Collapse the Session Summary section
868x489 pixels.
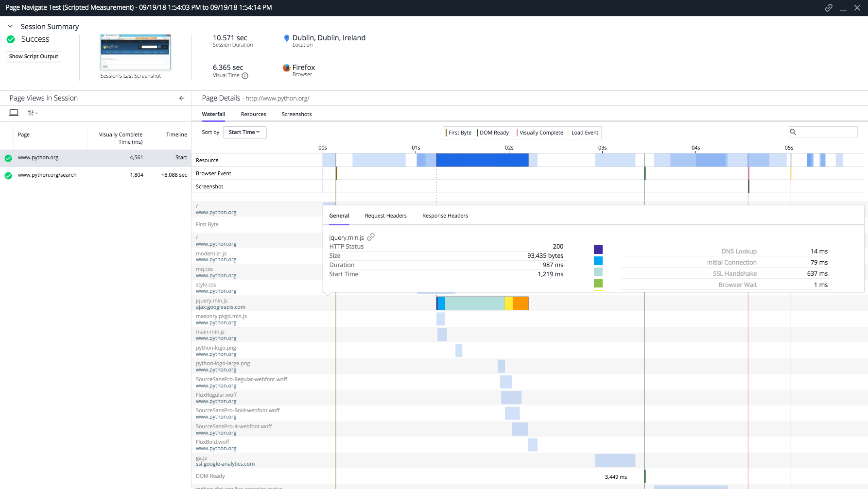(10, 26)
